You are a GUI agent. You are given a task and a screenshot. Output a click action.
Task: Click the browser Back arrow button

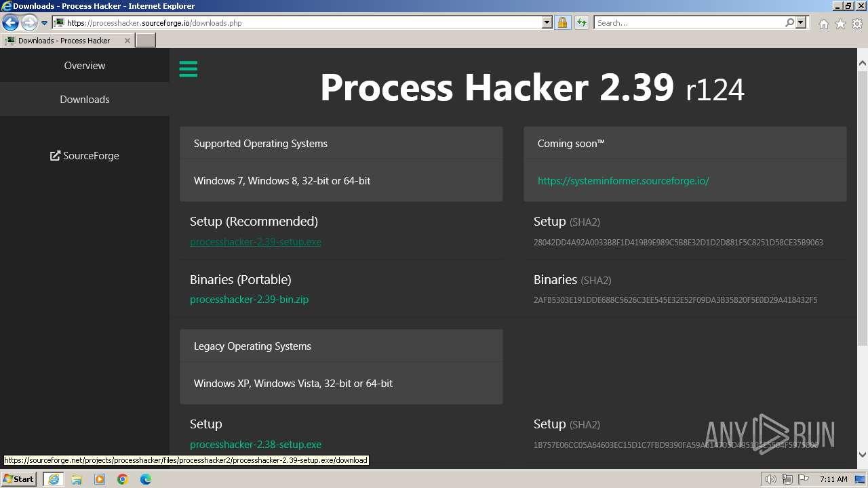(10, 22)
